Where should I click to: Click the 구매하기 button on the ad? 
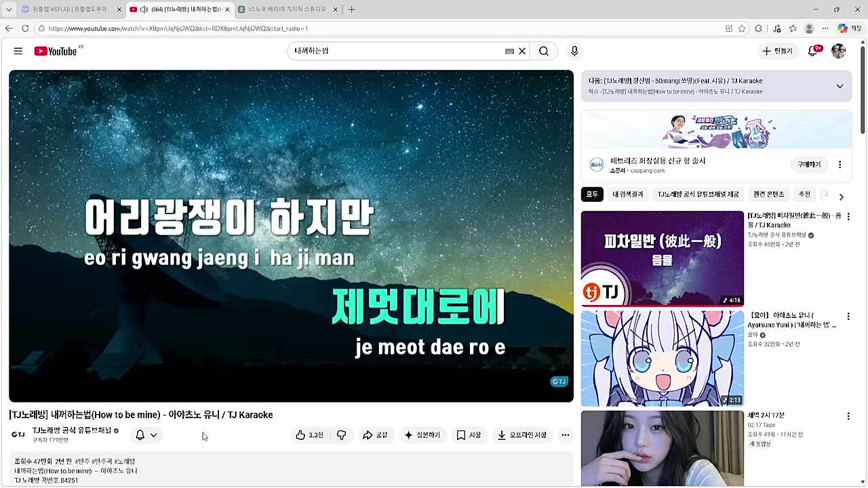click(809, 165)
